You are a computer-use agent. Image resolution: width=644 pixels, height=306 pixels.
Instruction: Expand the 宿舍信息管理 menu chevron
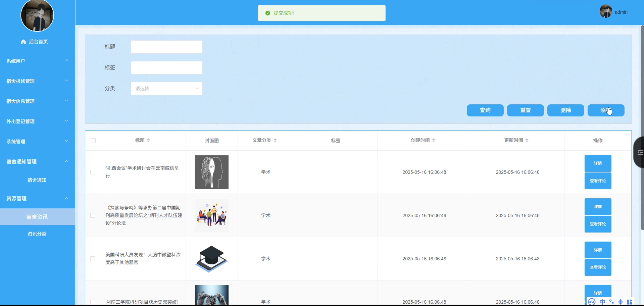[x=66, y=101]
